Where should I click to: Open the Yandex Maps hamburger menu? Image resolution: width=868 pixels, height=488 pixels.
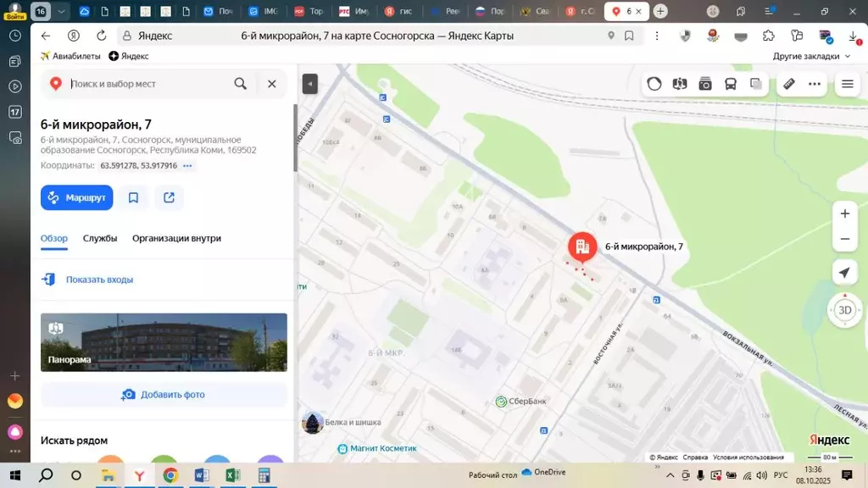click(x=847, y=84)
